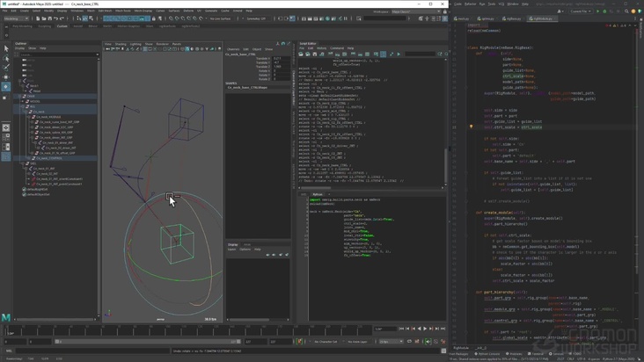Select the Move tool in toolbox
The width and height of the screenshot is (644, 362).
pyautogui.click(x=6, y=77)
